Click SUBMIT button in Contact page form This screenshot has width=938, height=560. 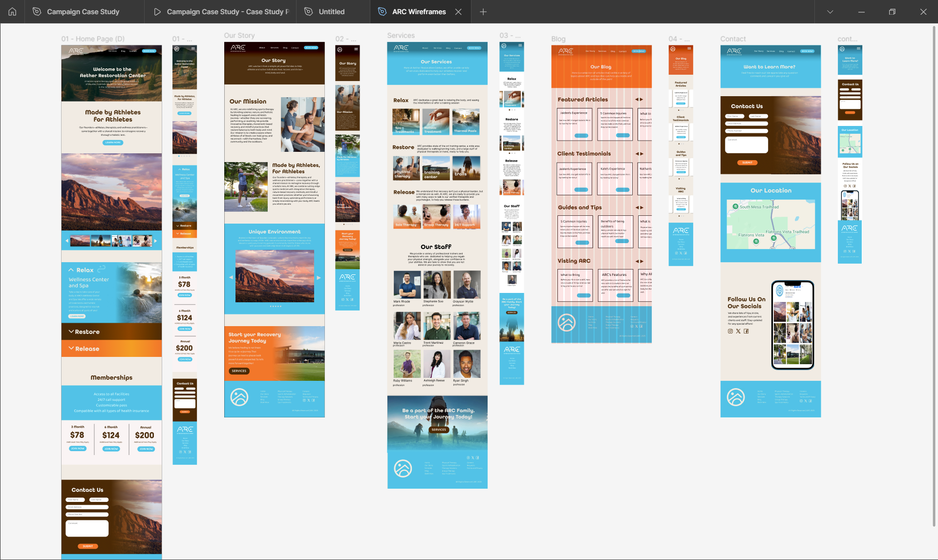[747, 163]
